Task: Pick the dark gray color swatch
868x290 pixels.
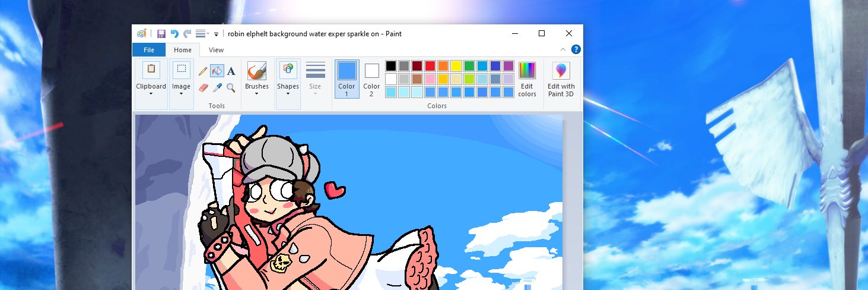Action: tap(404, 66)
